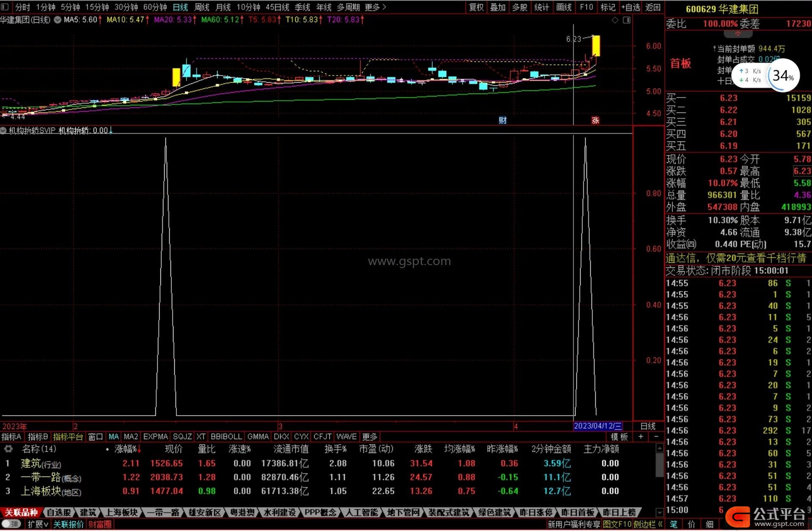Click the 叠加 overlay button

point(498,7)
